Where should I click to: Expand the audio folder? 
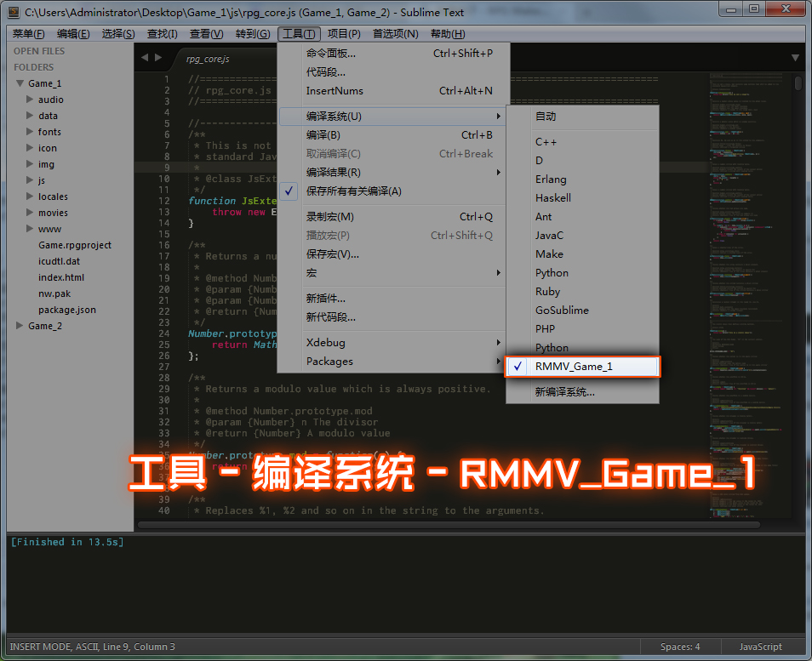point(30,100)
